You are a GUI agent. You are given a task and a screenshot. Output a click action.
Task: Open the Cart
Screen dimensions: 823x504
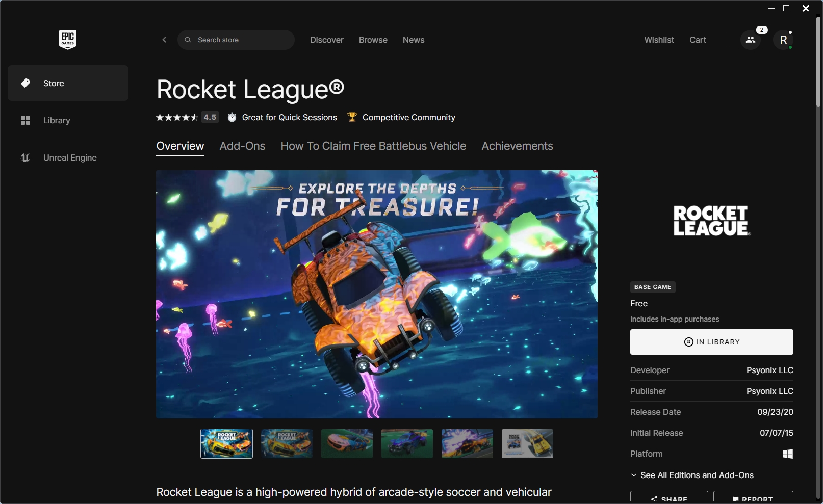coord(698,40)
